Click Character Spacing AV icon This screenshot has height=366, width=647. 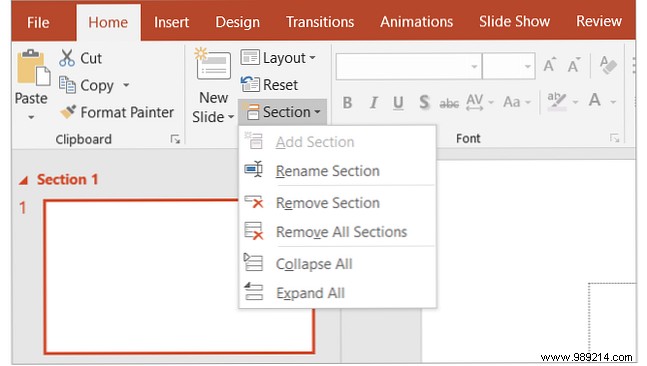(475, 102)
